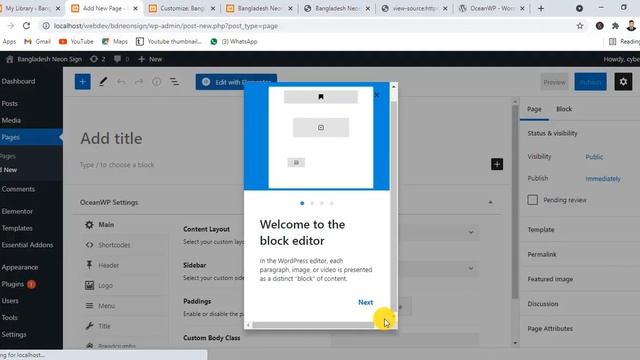Click the Preview button

pos(555,82)
